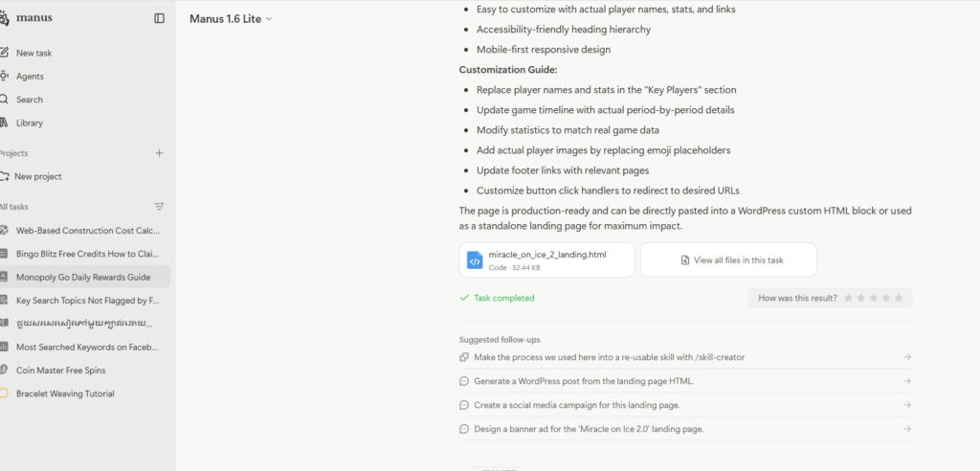
Task: Click the manus logo icon
Action: tap(5, 18)
